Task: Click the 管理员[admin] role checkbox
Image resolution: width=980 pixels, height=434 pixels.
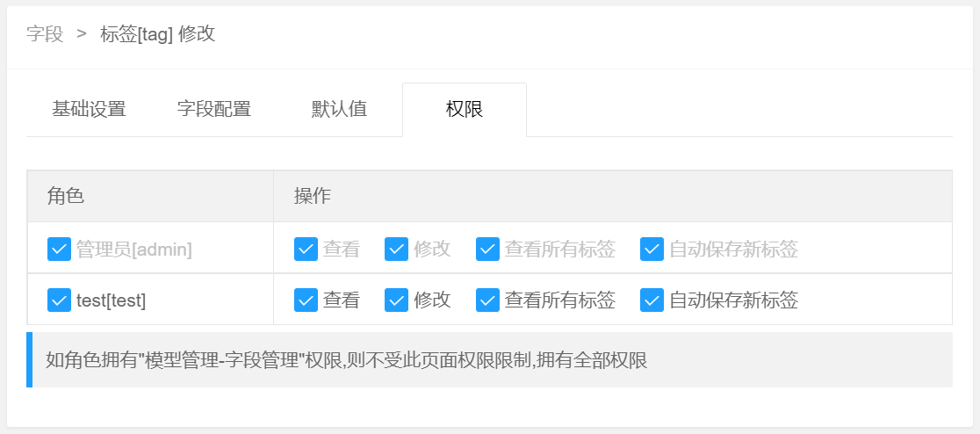Action: [x=59, y=249]
